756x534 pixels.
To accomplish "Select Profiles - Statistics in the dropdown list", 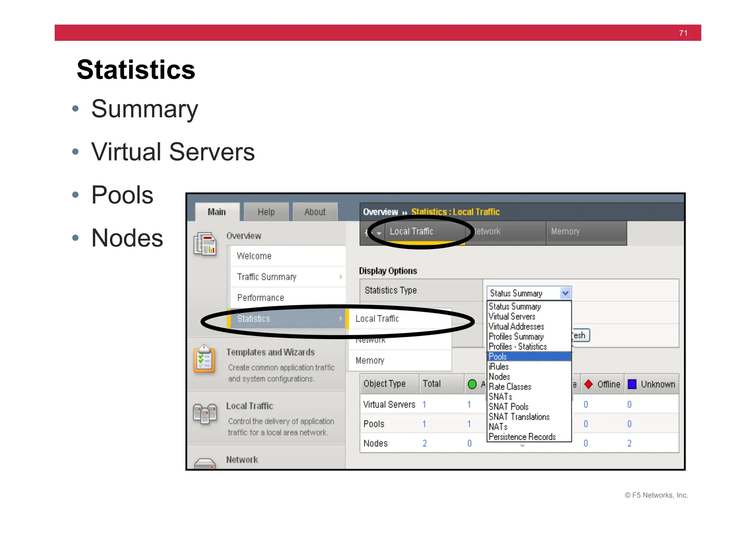I will pos(529,347).
